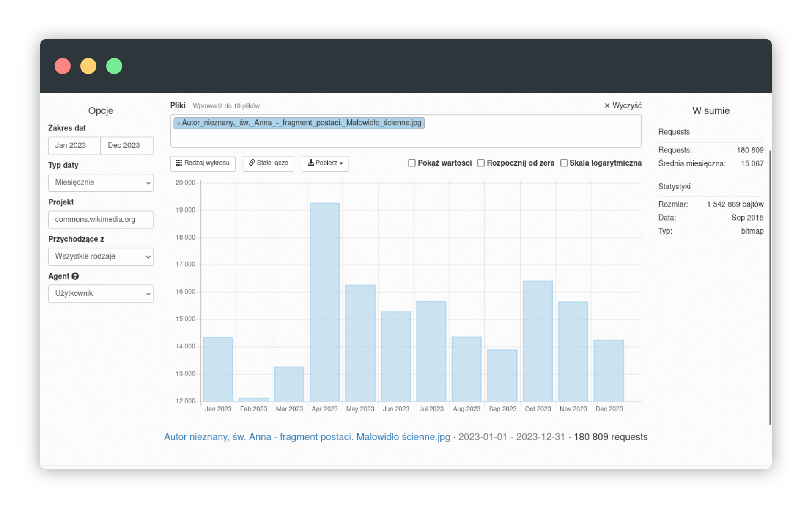
Task: Edit the commons.wikimedia.org project field
Action: (101, 219)
